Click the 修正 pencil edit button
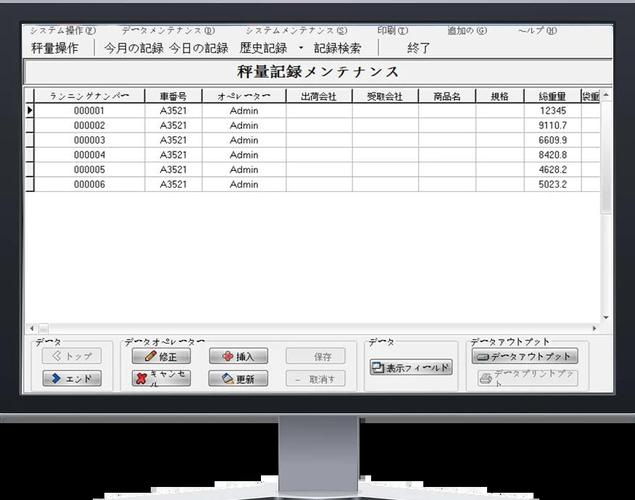The width and height of the screenshot is (635, 500). (x=161, y=356)
